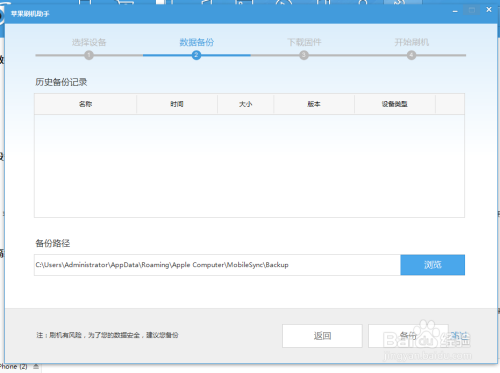Click the 返回 back button
This screenshot has width=500, height=373.
tap(322, 336)
